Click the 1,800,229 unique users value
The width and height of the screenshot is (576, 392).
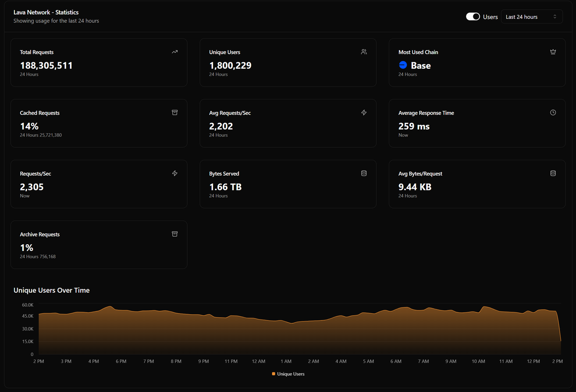(230, 65)
